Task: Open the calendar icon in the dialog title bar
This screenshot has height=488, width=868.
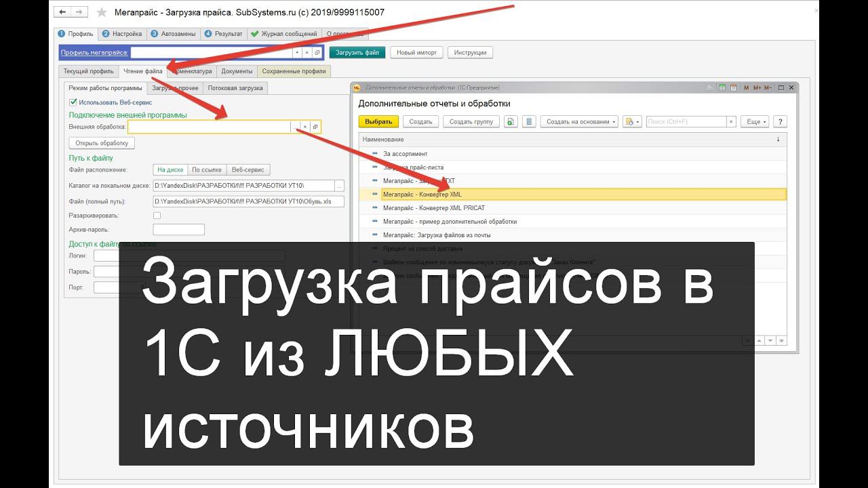Action: coord(733,87)
